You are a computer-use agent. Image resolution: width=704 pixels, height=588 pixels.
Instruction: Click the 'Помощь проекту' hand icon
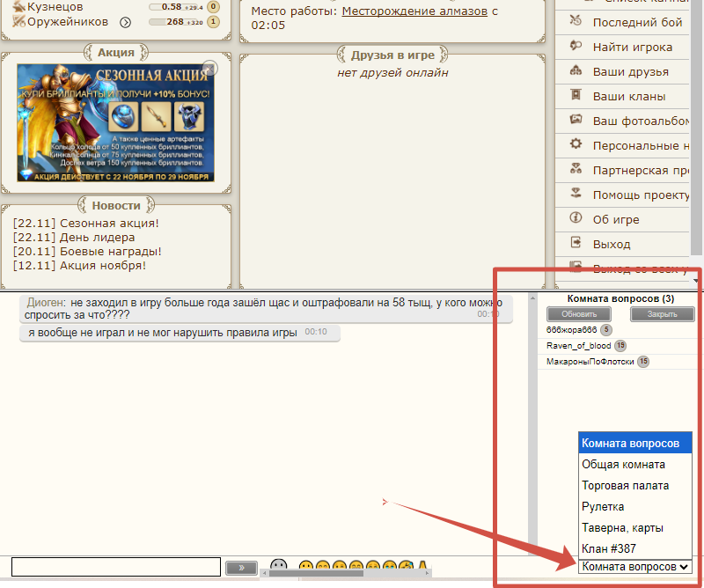[576, 194]
